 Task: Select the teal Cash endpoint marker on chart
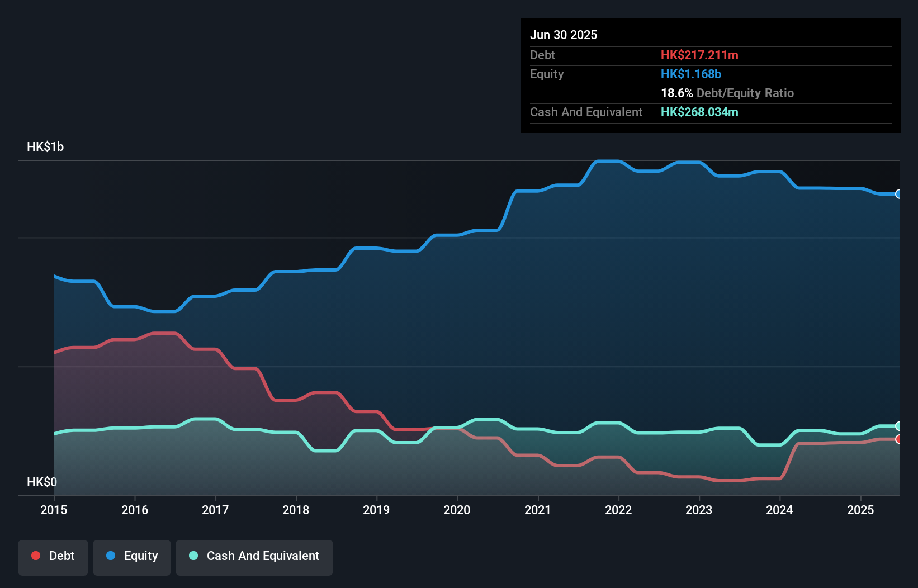point(899,426)
